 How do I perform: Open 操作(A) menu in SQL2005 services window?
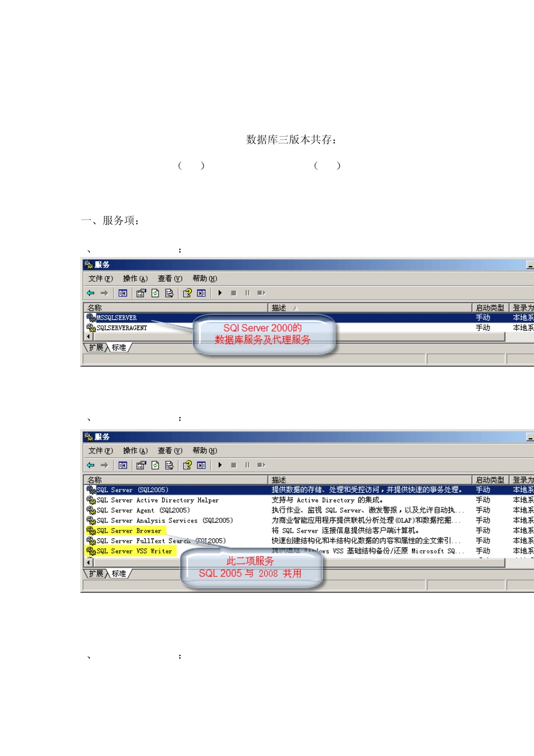pyautogui.click(x=135, y=451)
